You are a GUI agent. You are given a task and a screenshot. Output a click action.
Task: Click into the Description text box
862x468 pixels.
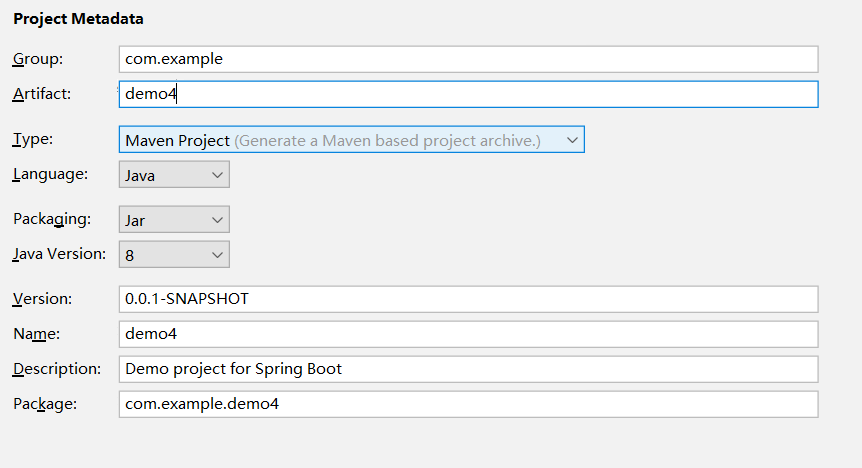468,369
